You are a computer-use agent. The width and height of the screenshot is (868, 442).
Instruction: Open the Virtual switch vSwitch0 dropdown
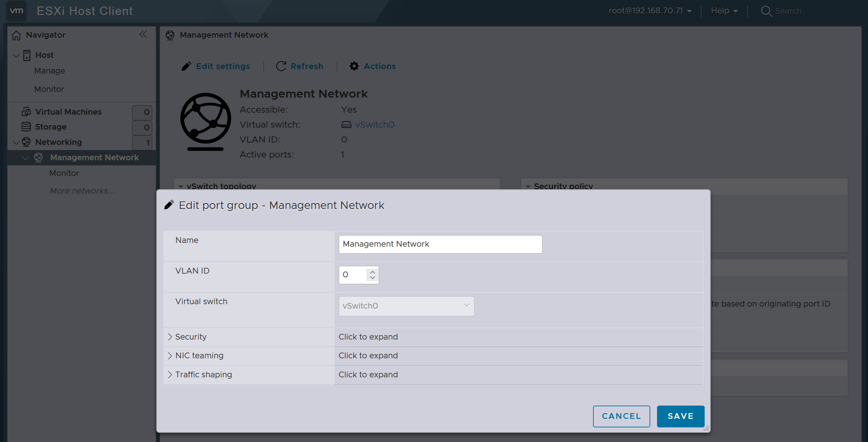406,306
